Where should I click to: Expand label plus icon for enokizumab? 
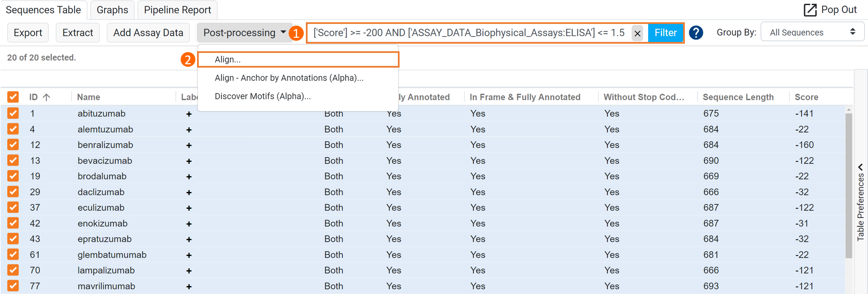coord(189,224)
